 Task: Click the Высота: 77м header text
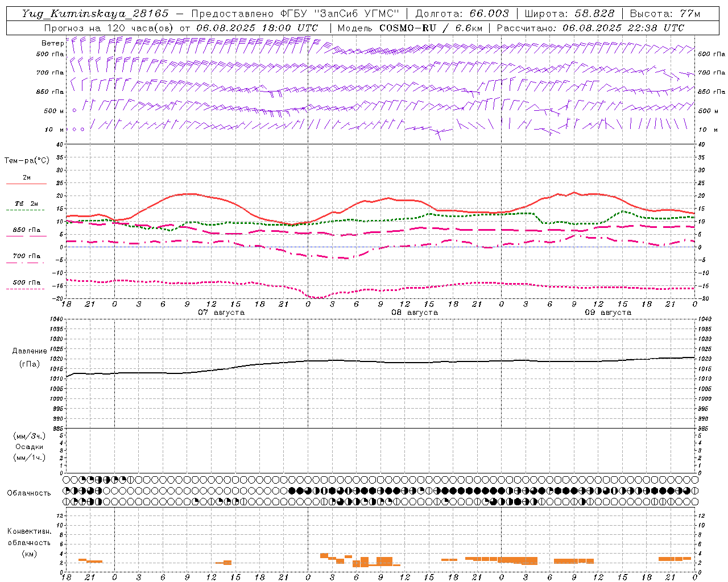point(665,14)
